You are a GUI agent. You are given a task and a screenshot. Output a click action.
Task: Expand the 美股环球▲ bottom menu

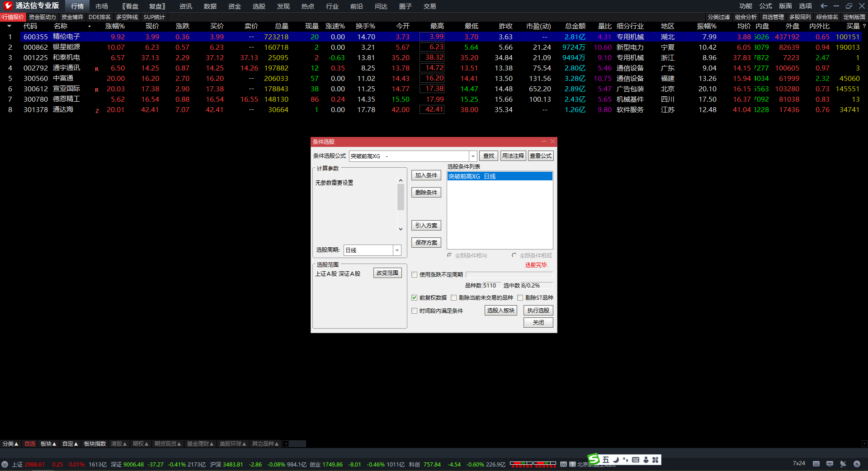tap(233, 444)
